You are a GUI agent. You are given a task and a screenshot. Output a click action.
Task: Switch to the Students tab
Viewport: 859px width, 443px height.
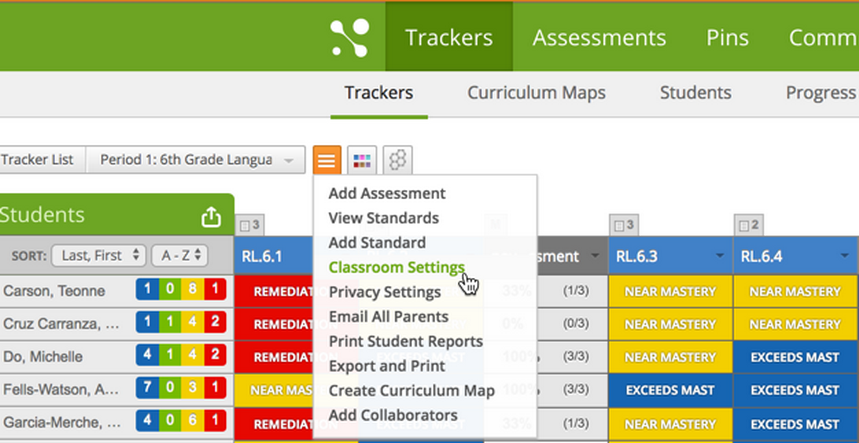(696, 93)
